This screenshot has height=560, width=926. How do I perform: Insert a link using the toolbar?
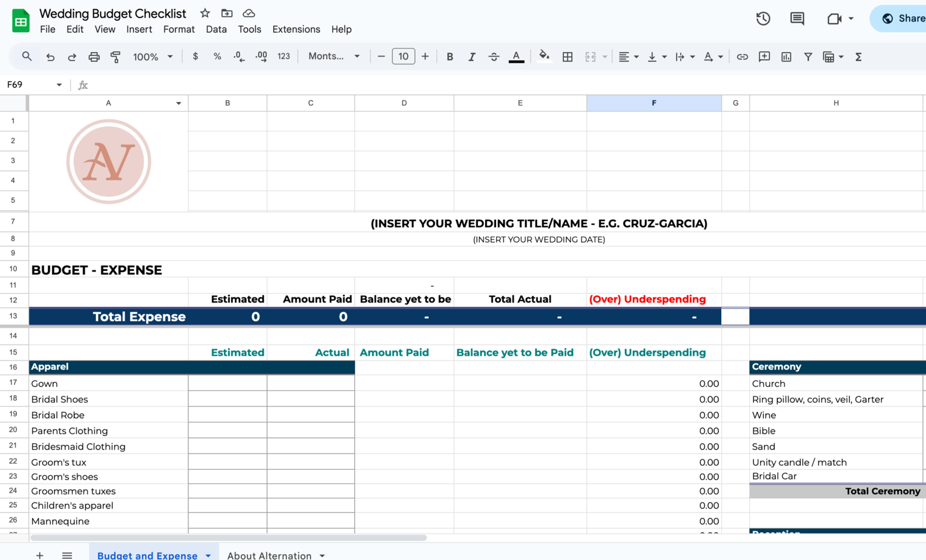742,57
